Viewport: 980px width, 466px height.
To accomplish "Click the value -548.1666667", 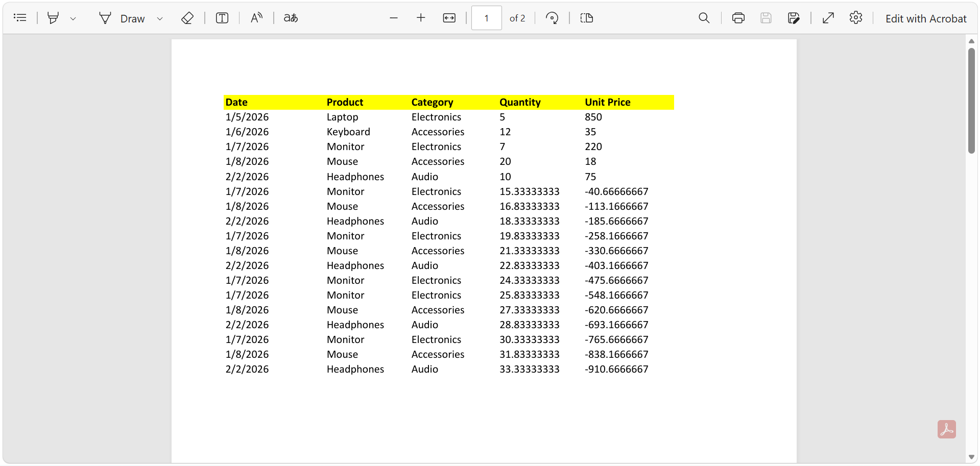I will pyautogui.click(x=616, y=295).
